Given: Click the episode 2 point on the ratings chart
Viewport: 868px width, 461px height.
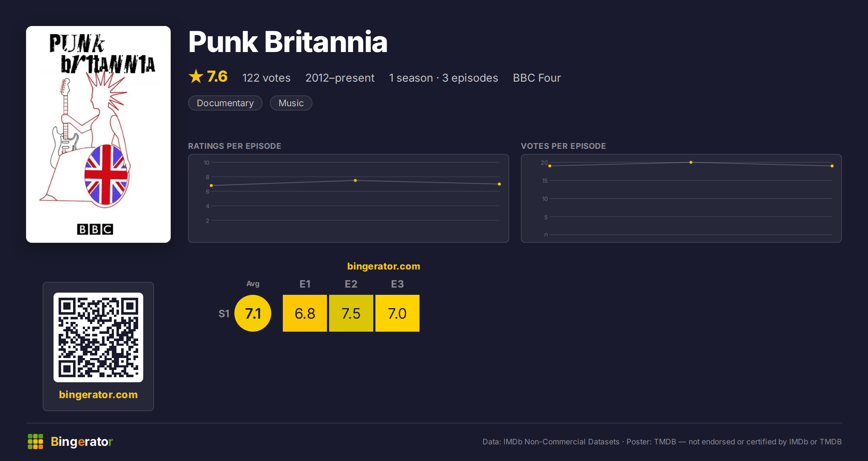Looking at the screenshot, I should click(x=356, y=180).
